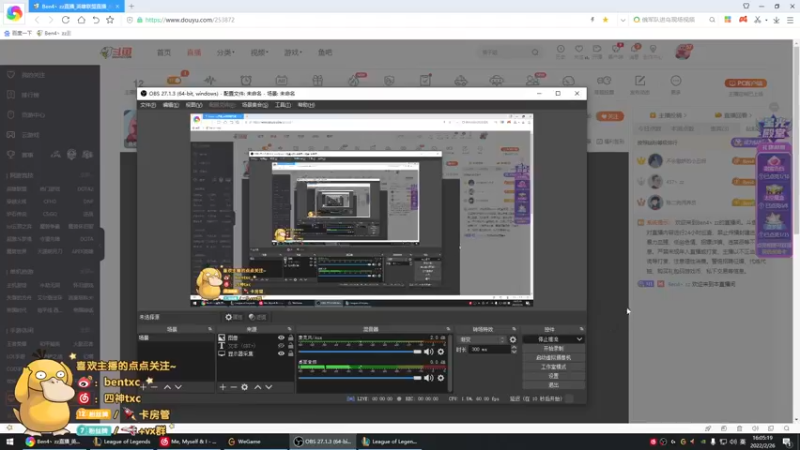Viewport: 800px width, 450px height.
Task: Open the OBS 视图 (View) menu
Action: click(x=194, y=105)
